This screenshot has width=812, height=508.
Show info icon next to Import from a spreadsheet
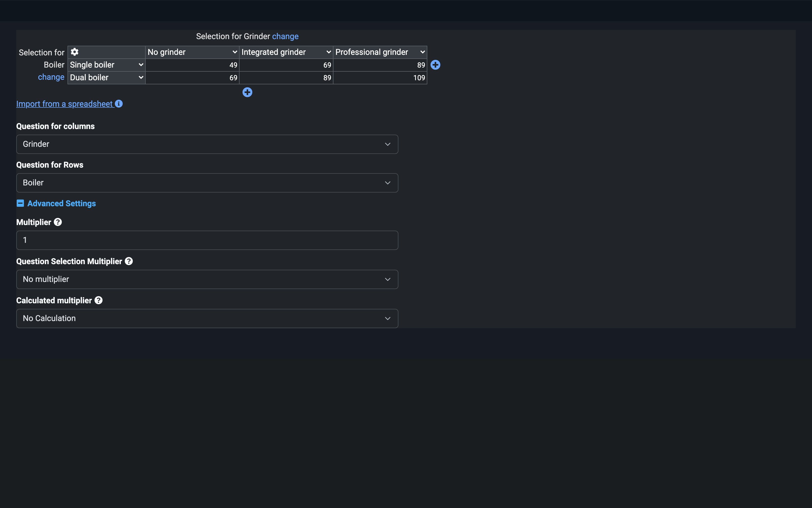point(119,104)
